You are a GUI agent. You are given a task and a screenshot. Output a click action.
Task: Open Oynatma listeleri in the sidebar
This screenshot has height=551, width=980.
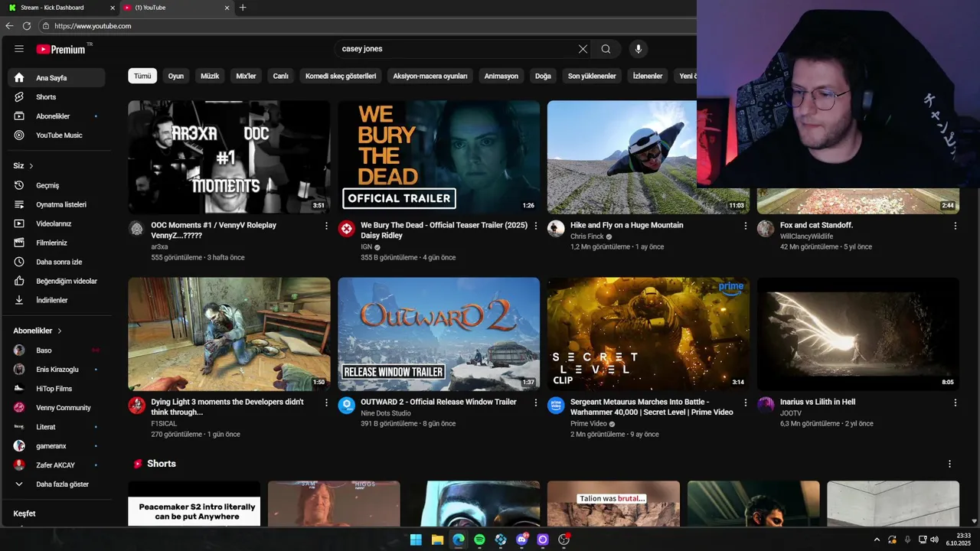click(x=57, y=204)
